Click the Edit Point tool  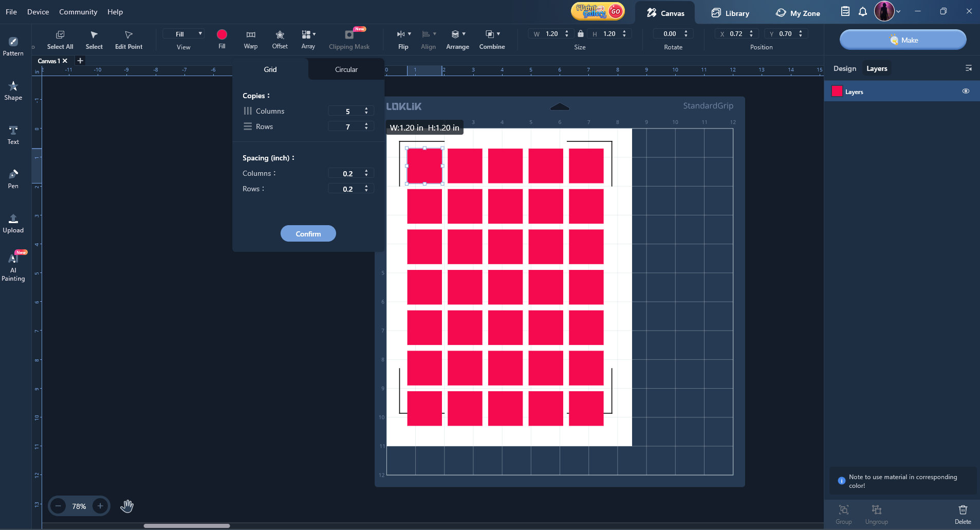tap(128, 39)
